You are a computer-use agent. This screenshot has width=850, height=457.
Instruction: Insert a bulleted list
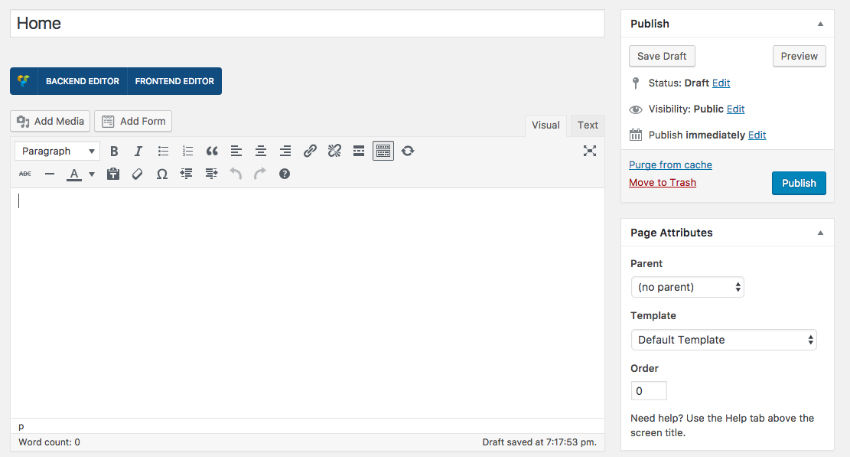click(x=163, y=151)
